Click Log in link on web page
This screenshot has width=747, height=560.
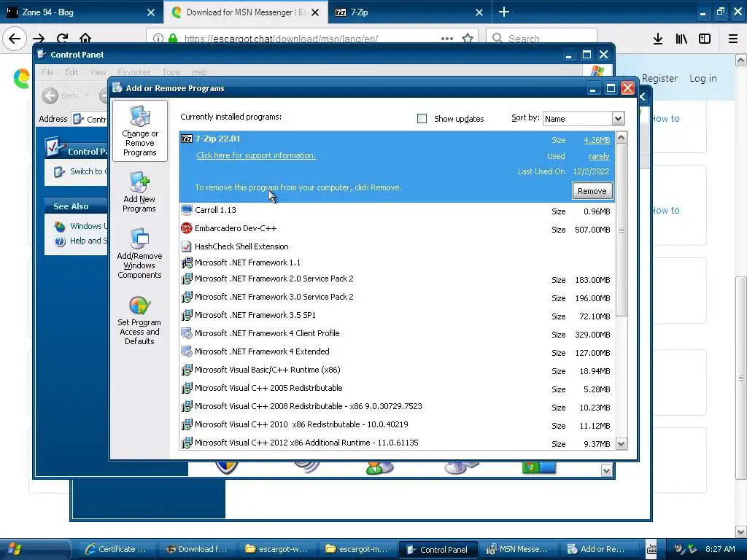[x=703, y=78]
